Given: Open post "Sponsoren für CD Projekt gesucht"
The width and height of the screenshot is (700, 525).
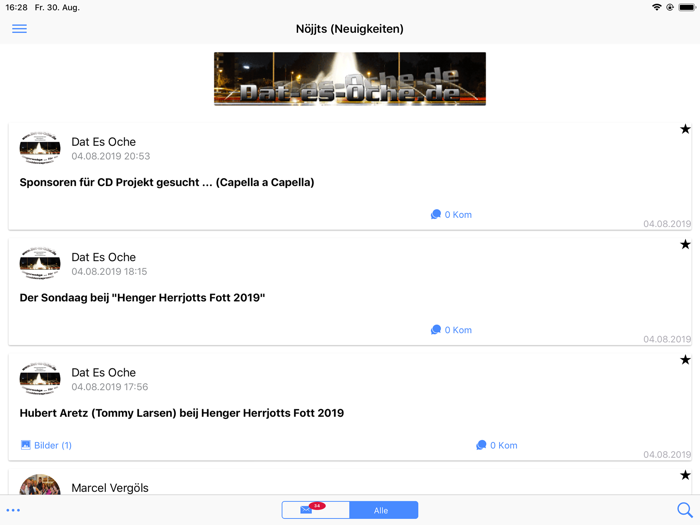Looking at the screenshot, I should (167, 182).
